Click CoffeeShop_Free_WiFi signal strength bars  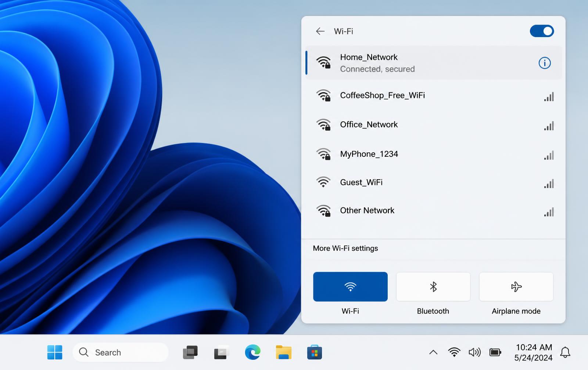(549, 97)
